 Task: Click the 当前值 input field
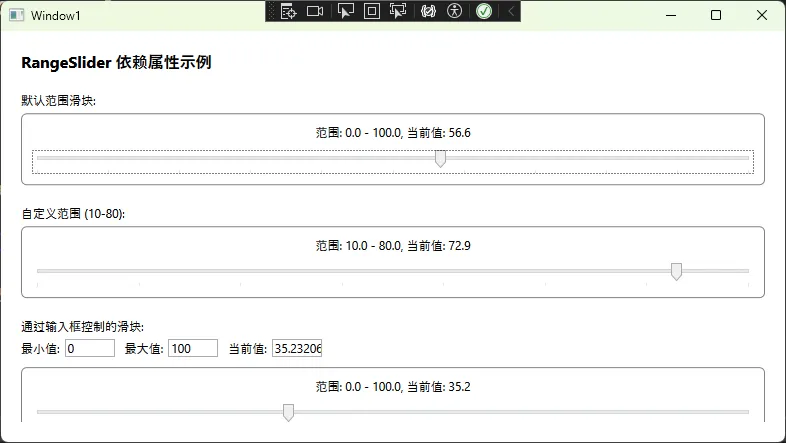tap(297, 348)
